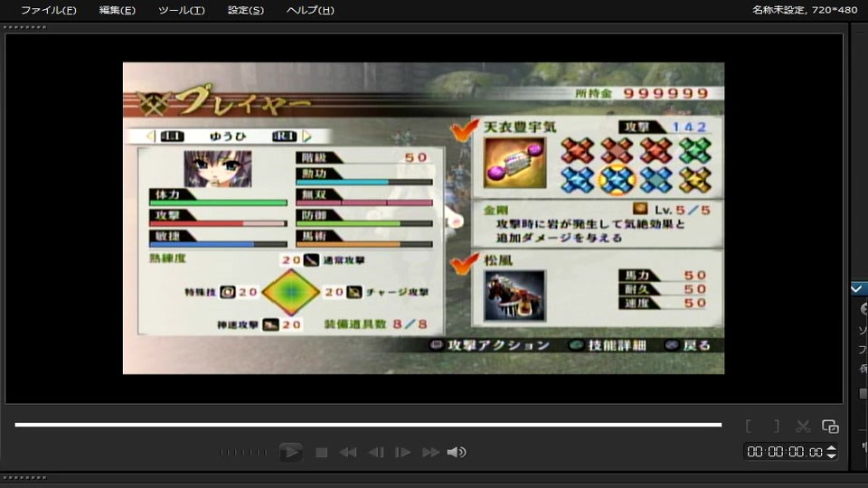
Task: Open the 設定(S) menu
Action: pyautogui.click(x=246, y=10)
